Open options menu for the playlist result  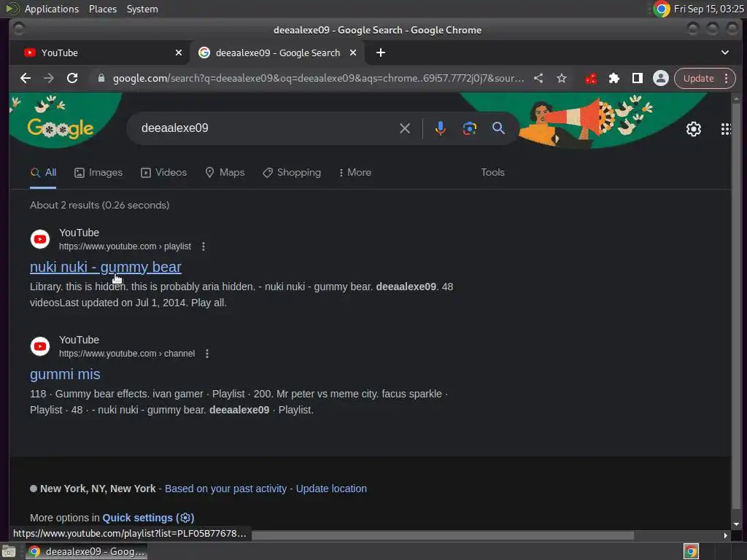click(x=204, y=246)
